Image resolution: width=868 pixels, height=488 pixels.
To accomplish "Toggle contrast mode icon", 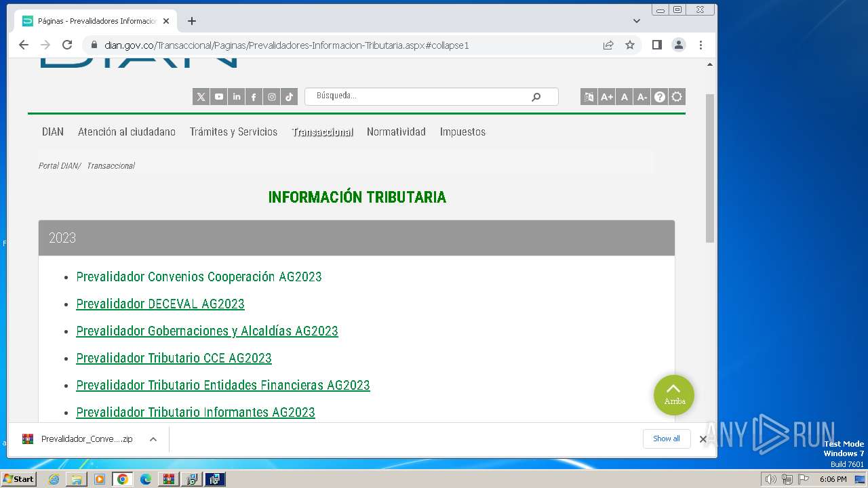I will [x=677, y=97].
